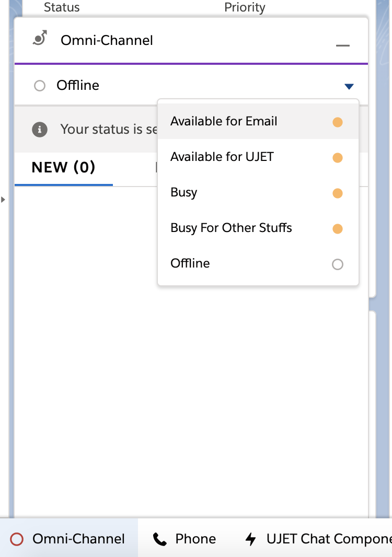Minimize the Omni-Channel panel

click(x=342, y=46)
